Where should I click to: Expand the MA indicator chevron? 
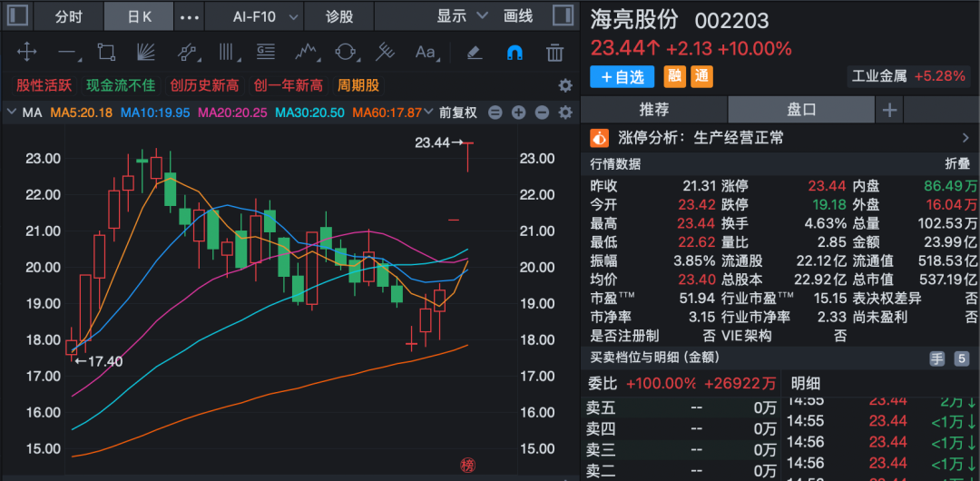tap(11, 113)
